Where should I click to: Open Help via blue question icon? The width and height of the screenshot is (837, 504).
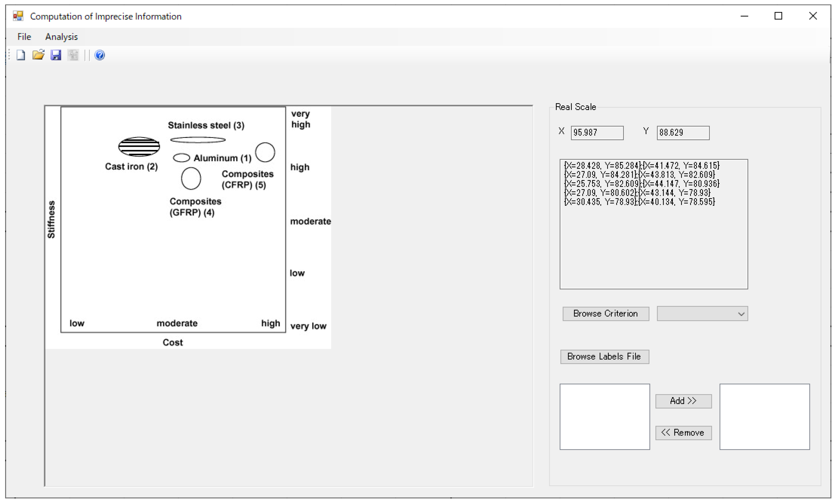click(99, 55)
